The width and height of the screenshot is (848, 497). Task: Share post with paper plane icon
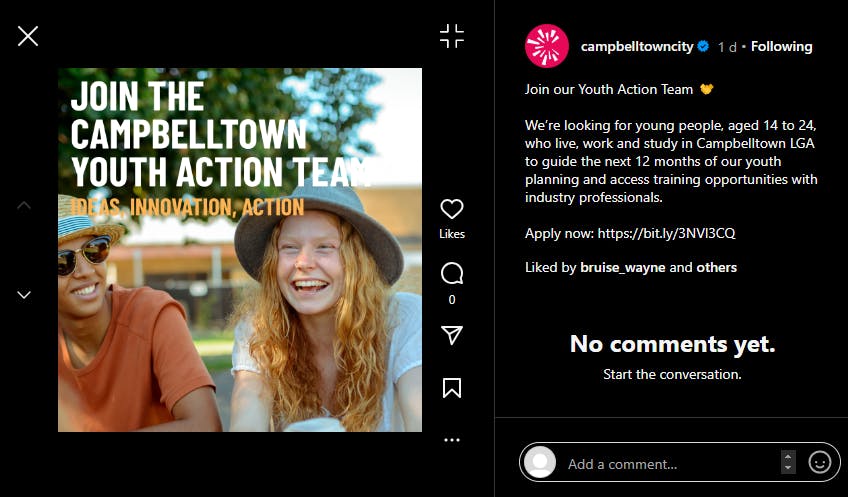pos(452,335)
